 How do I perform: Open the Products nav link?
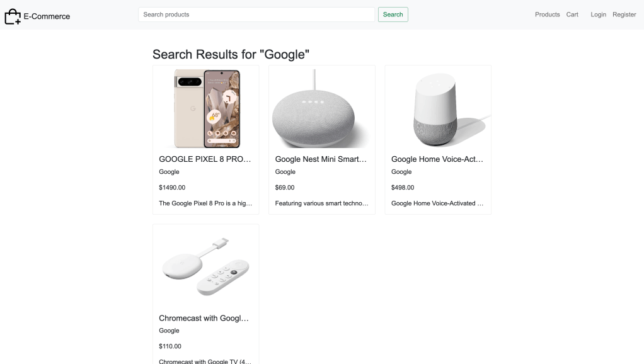click(x=547, y=14)
